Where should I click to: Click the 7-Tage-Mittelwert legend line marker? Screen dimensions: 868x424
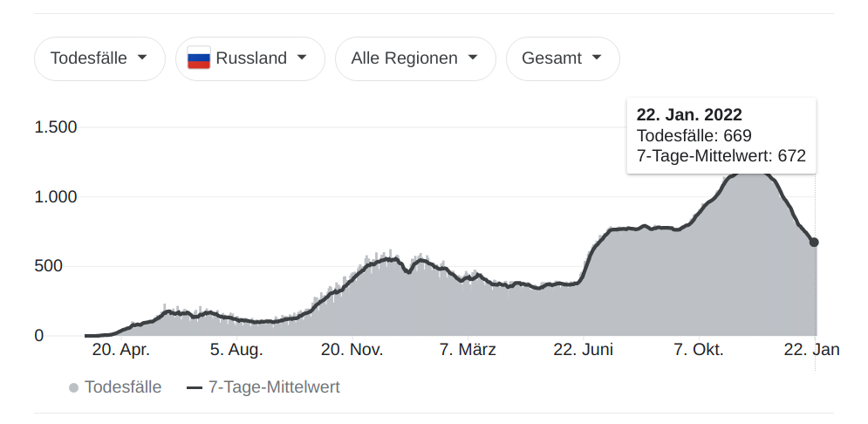pos(195,387)
